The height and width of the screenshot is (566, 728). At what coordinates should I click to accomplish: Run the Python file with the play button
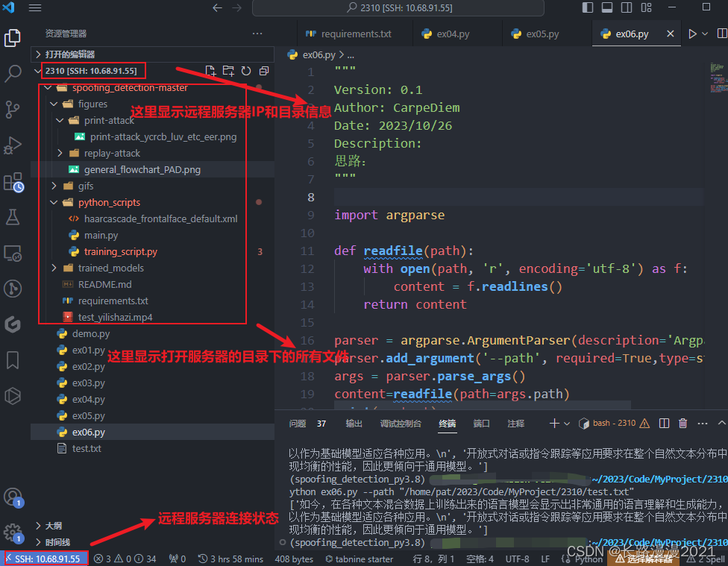tap(692, 34)
